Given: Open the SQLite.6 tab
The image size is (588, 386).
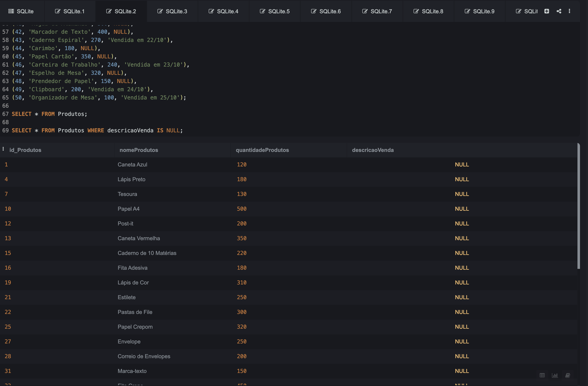Looking at the screenshot, I should (x=326, y=11).
